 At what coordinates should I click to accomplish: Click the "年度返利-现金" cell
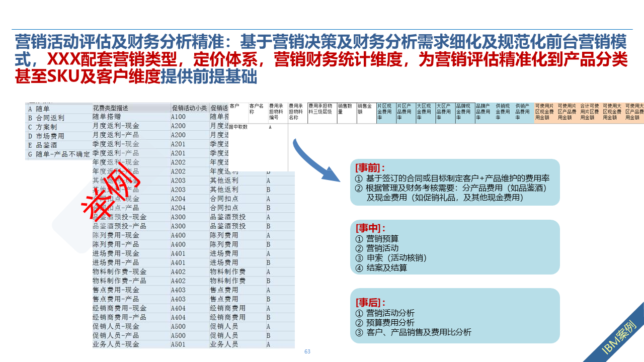click(131, 162)
